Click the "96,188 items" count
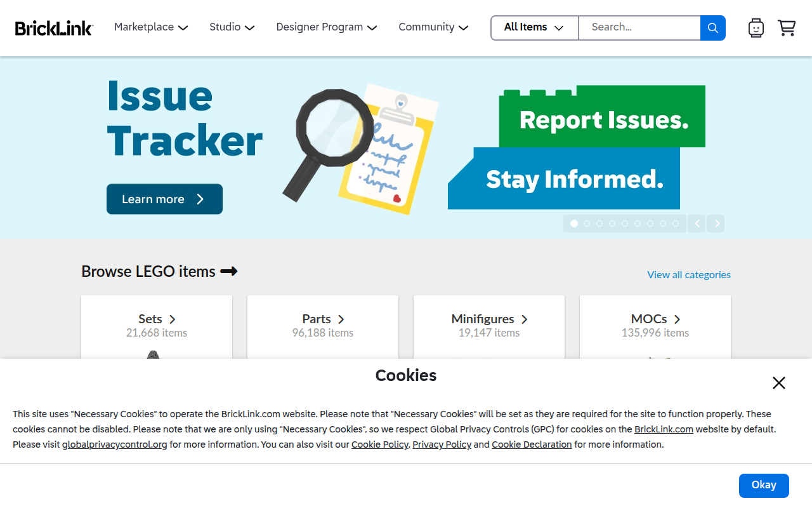812x508 pixels. [323, 333]
